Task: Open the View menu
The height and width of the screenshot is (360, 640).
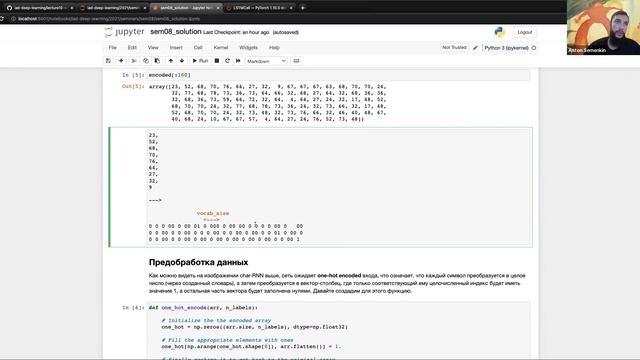Action: pyautogui.click(x=153, y=47)
